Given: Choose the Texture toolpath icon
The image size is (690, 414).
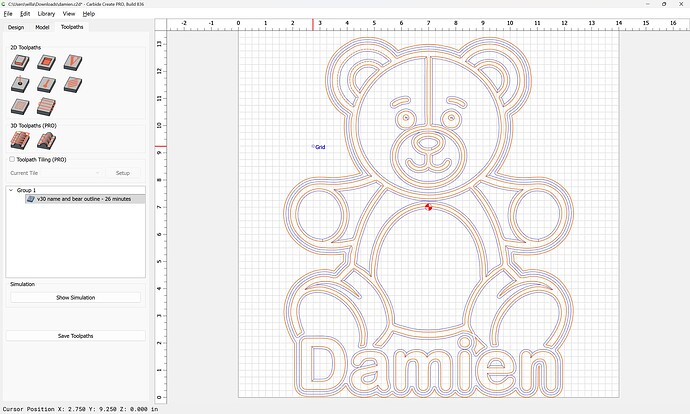Looking at the screenshot, I should (x=73, y=84).
